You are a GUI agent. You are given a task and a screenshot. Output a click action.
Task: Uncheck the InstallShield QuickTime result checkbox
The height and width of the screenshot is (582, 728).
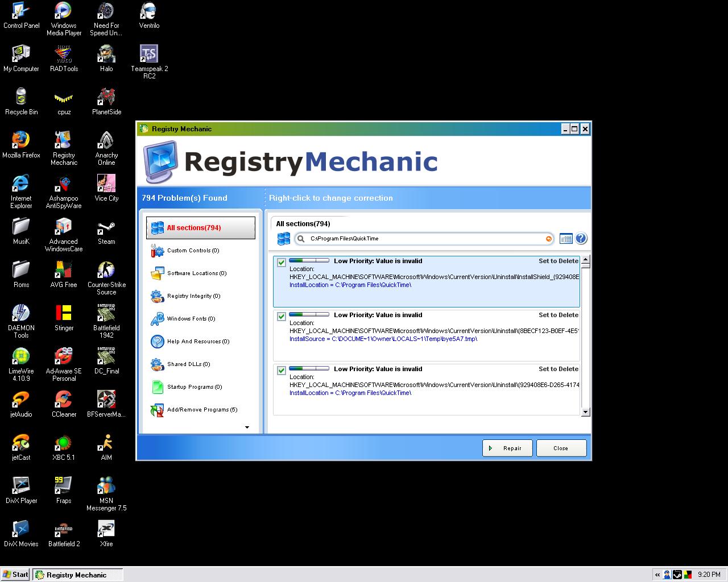coord(282,263)
